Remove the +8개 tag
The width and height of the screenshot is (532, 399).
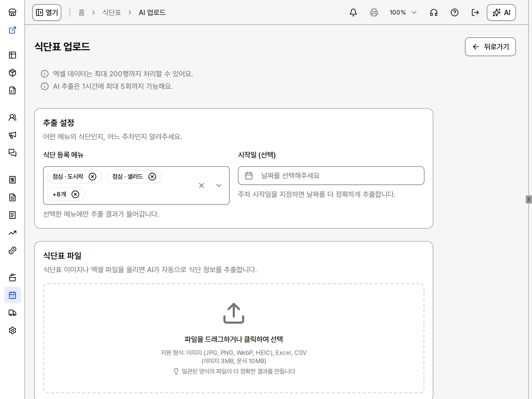click(75, 194)
